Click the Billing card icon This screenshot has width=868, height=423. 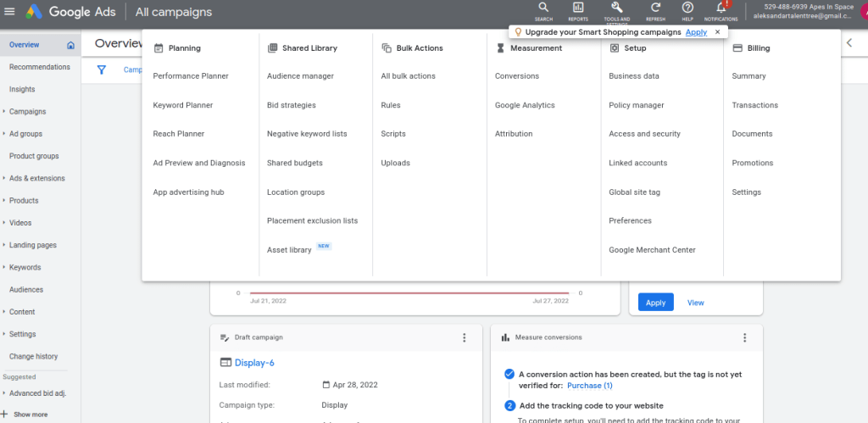pos(737,48)
